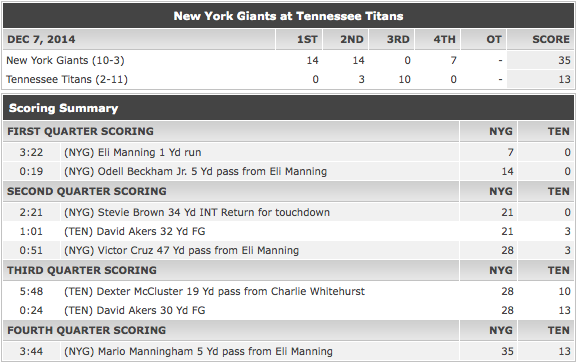Select the Victor Cruz 47 Yd pass play
577x364 pixels.
[x=288, y=251]
